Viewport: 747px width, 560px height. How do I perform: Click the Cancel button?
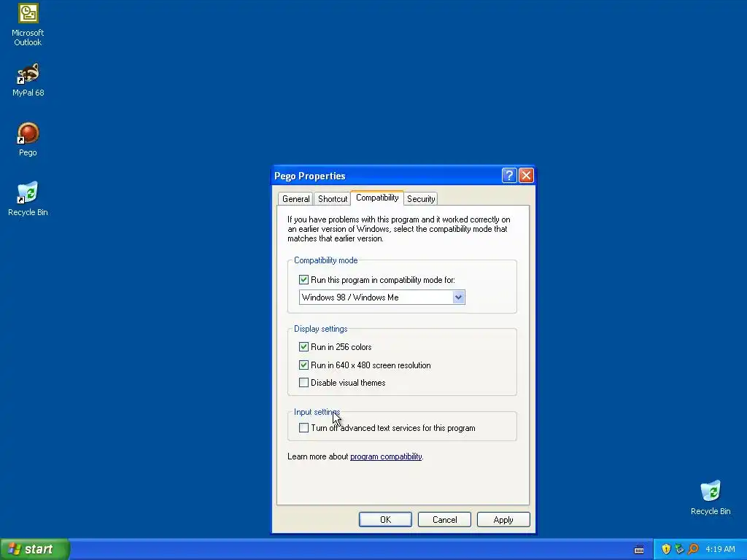[444, 519]
